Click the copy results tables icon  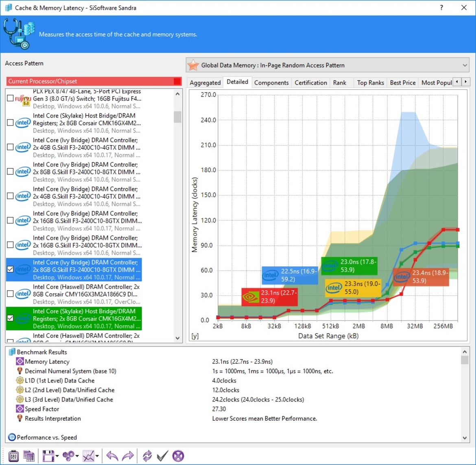click(29, 456)
